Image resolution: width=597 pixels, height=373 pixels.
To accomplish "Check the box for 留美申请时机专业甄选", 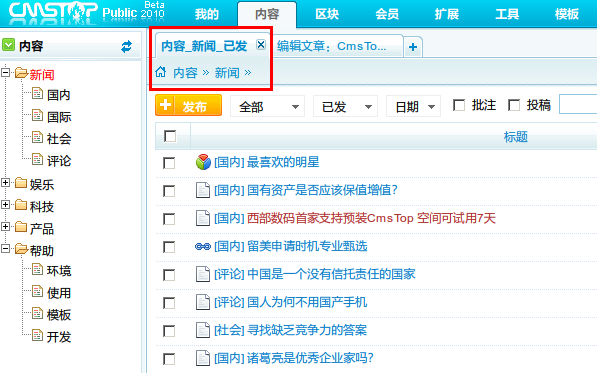I will pyautogui.click(x=169, y=247).
